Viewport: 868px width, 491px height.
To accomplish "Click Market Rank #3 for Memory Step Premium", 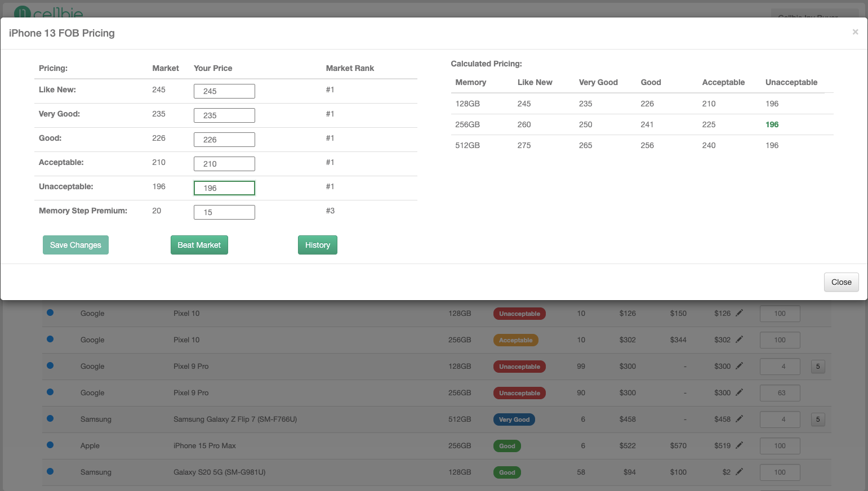I will pyautogui.click(x=330, y=211).
